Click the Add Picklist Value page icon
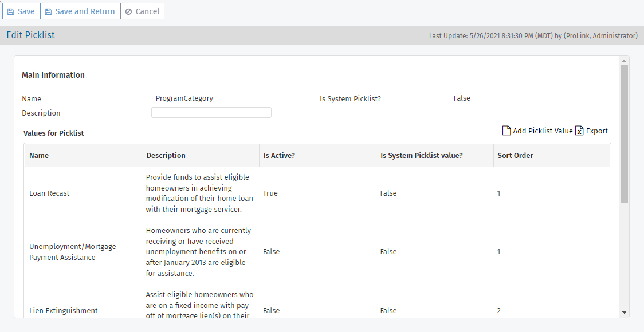Viewport: 644px width, 332px height. (506, 130)
